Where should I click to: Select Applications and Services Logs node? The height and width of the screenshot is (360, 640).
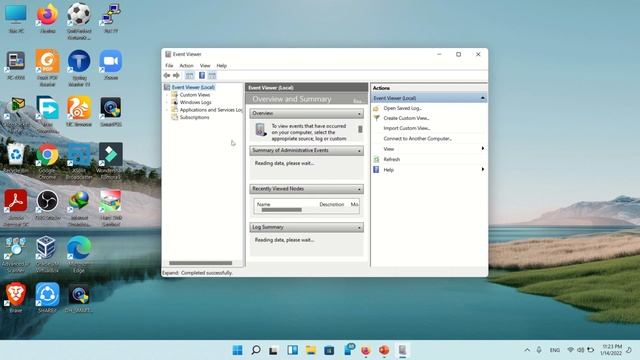[211, 110]
